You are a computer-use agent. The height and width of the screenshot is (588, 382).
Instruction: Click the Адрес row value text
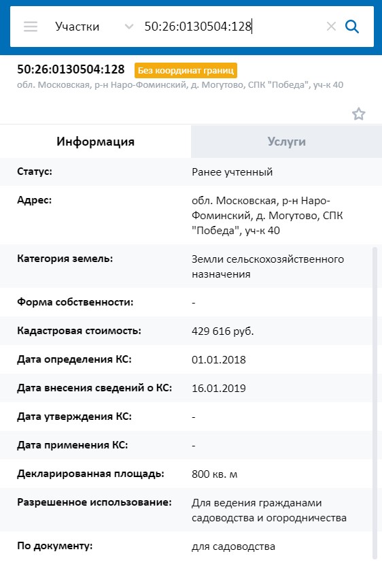point(267,216)
